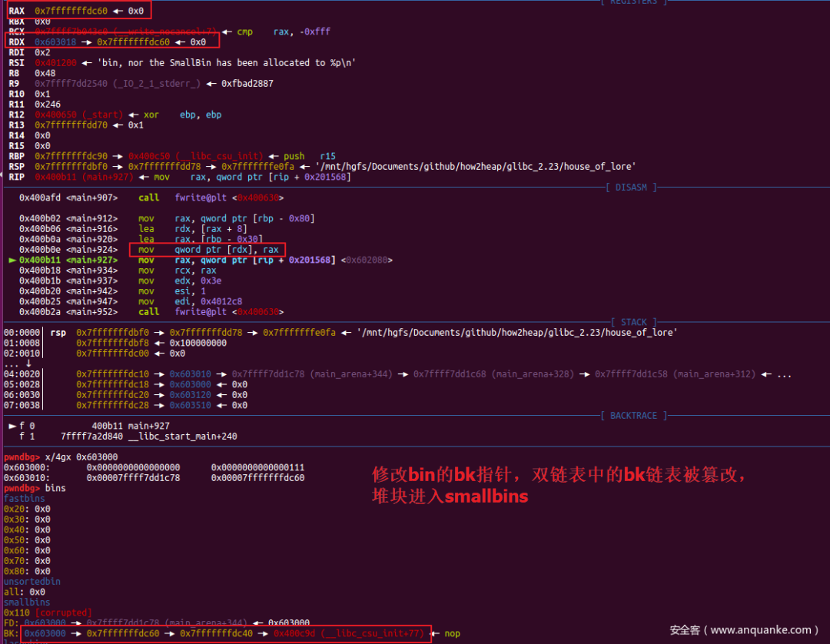
Task: Select 0x603510 on stack line 07:0038
Action: (x=190, y=405)
